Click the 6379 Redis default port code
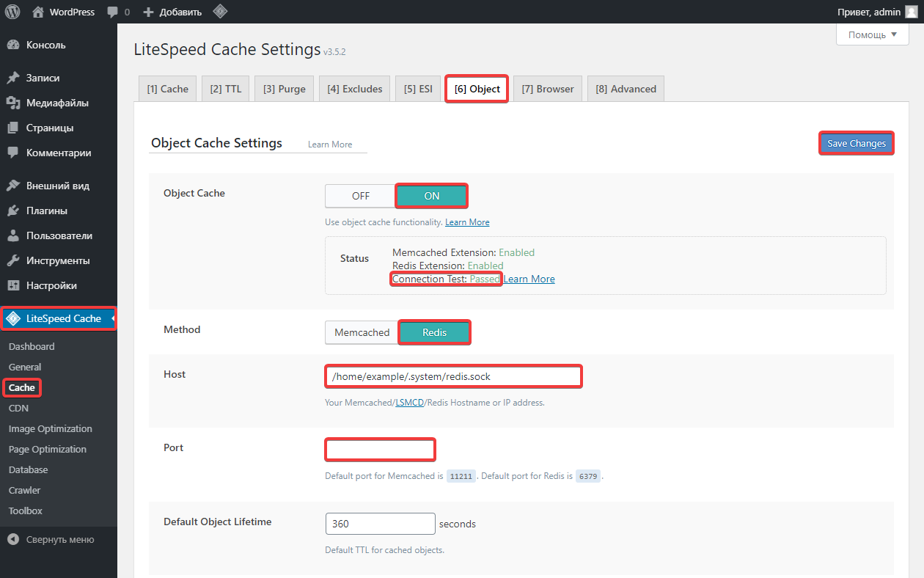The height and width of the screenshot is (578, 924). tap(588, 476)
